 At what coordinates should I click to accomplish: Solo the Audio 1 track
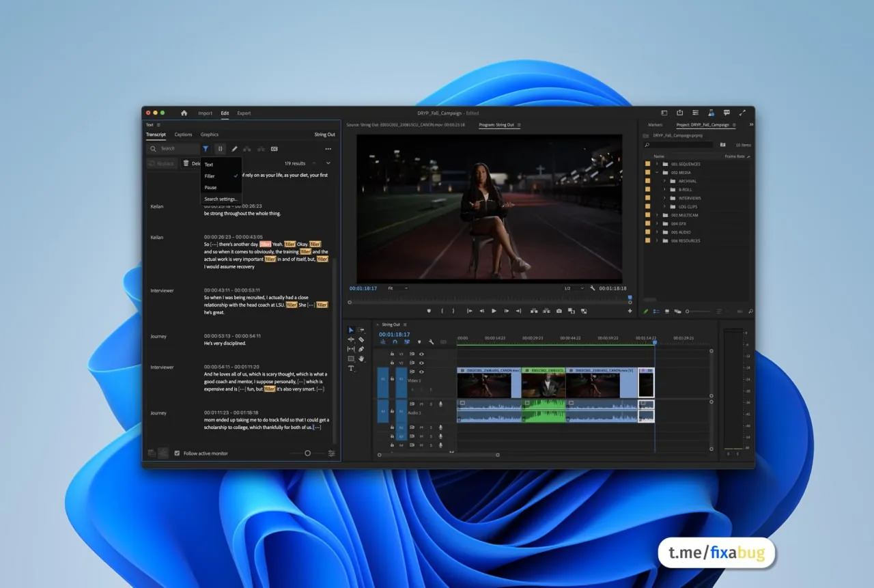(430, 404)
